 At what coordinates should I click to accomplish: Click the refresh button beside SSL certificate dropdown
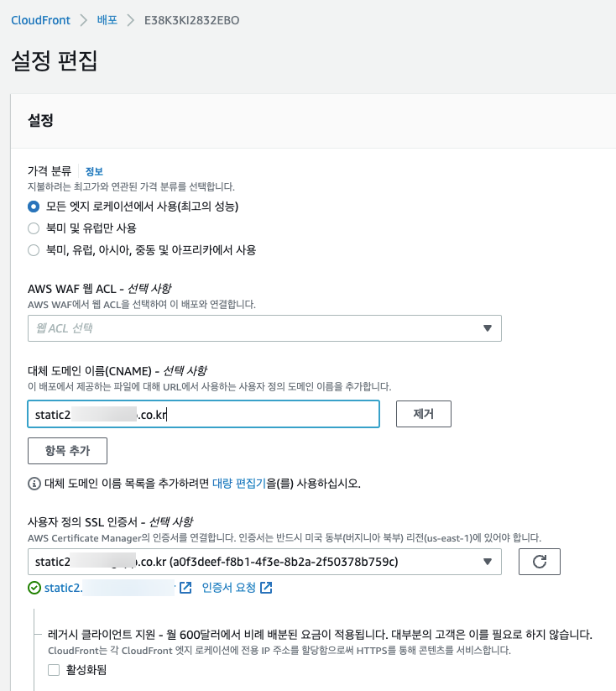(x=539, y=562)
